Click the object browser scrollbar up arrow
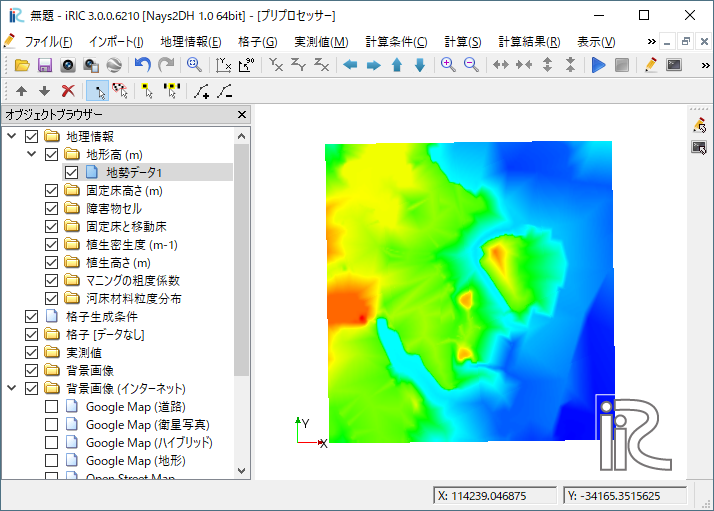This screenshot has width=714, height=511. coord(242,136)
